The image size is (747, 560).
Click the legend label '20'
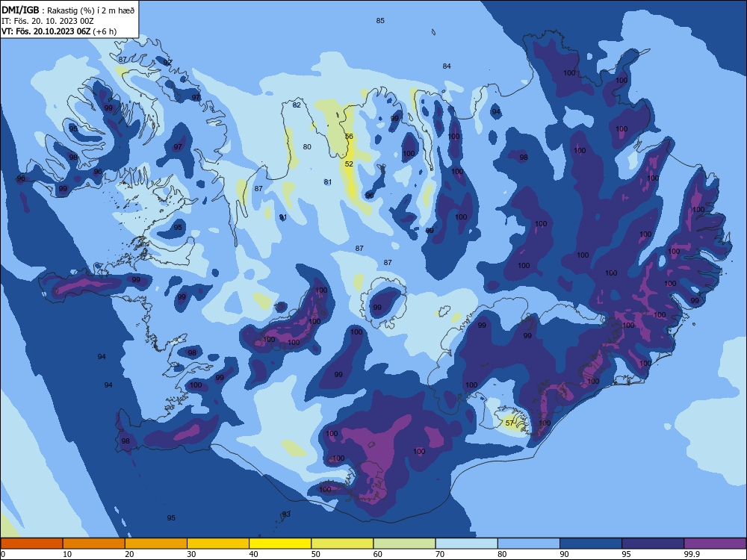(129, 554)
